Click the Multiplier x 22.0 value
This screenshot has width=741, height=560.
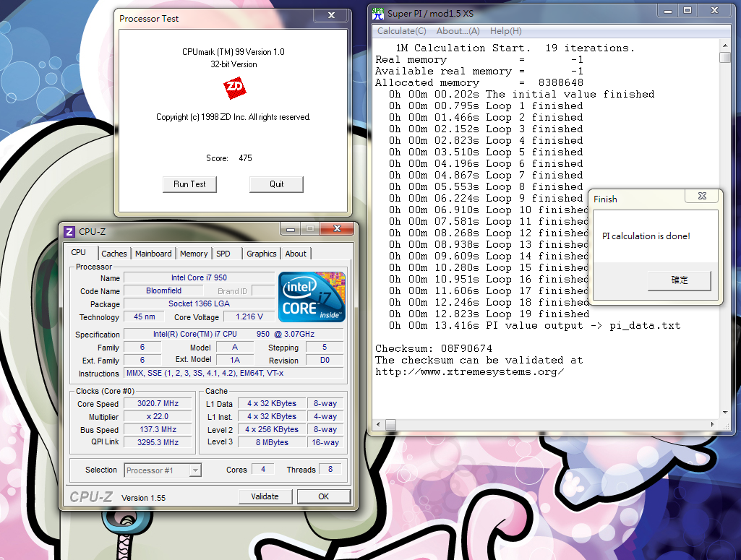point(158,416)
